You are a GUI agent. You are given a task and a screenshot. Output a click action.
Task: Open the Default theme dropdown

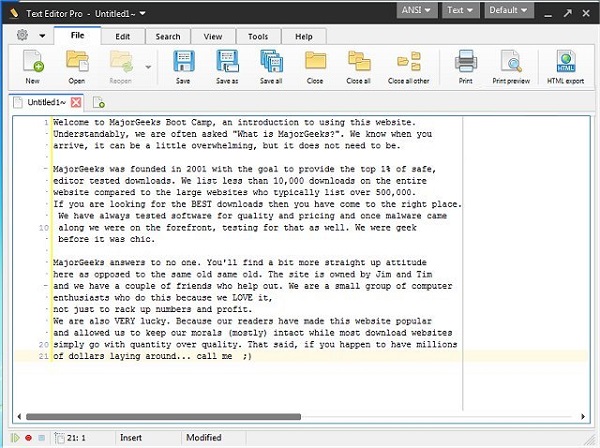tap(509, 10)
